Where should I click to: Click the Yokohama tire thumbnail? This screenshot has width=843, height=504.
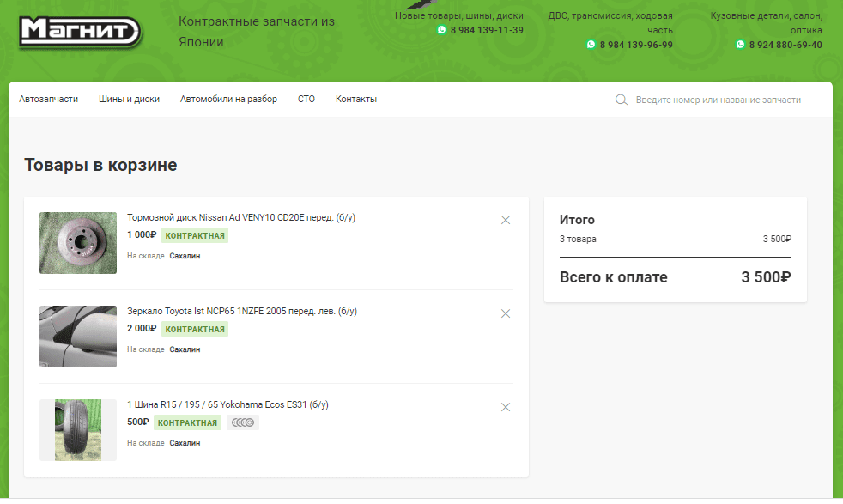(x=78, y=430)
